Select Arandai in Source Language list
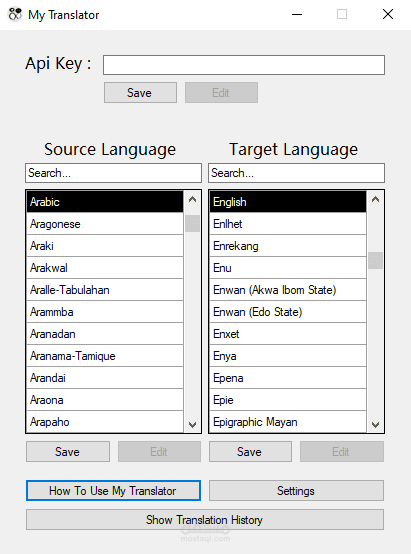Screen dimensions: 411x554 click(x=105, y=378)
